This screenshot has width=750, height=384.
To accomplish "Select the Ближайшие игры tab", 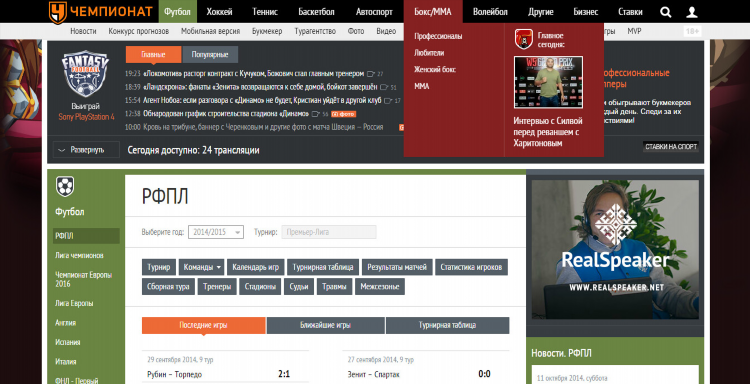I will pyautogui.click(x=326, y=325).
